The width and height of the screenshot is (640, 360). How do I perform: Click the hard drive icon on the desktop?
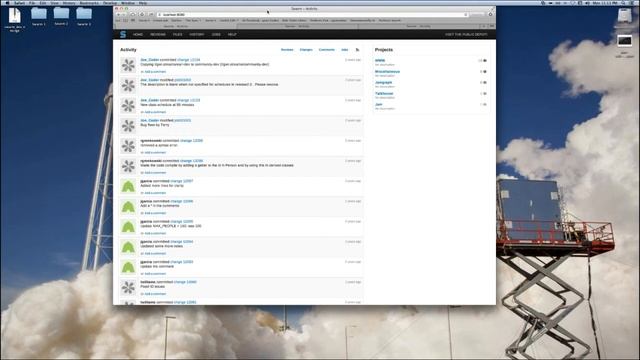[624, 16]
